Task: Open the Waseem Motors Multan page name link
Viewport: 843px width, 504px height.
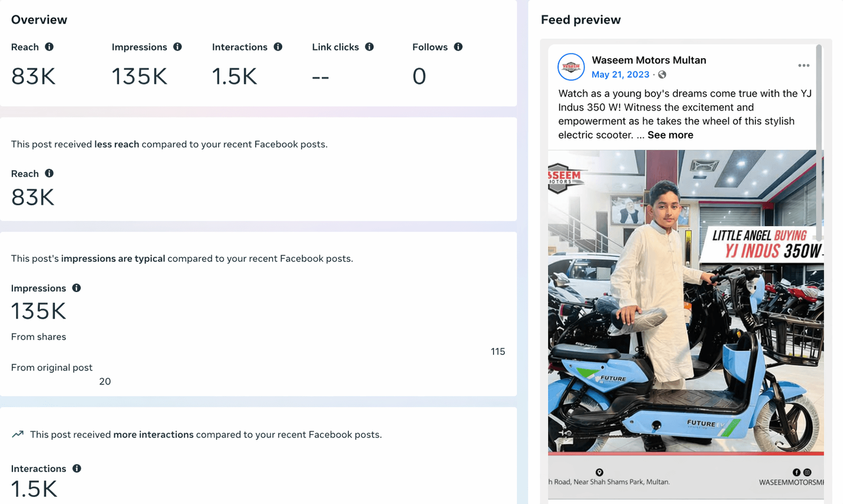Action: tap(649, 60)
